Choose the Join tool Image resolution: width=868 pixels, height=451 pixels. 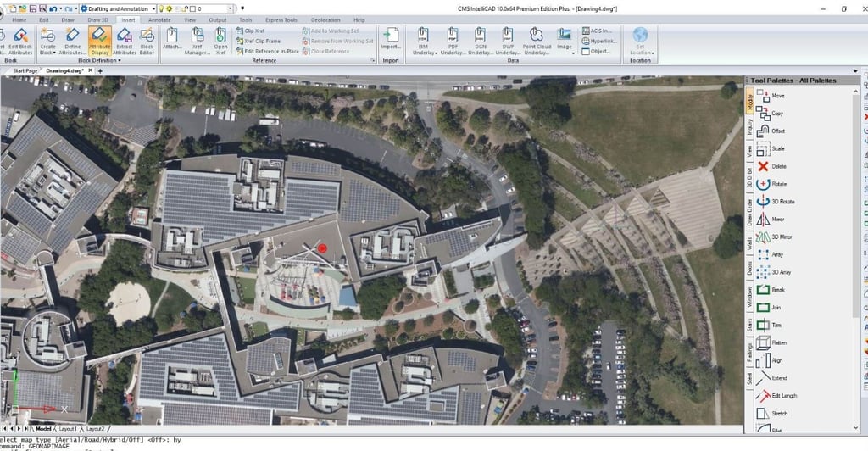point(768,308)
